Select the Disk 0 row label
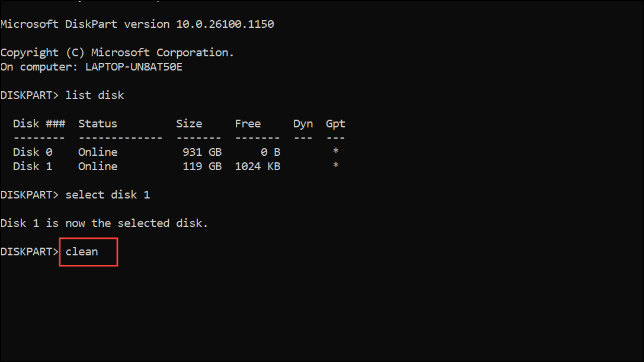 [x=33, y=152]
